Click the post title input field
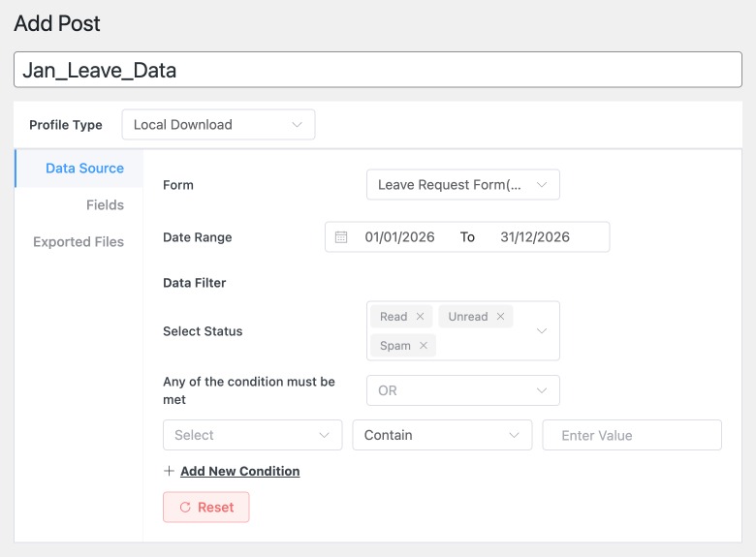756x557 pixels. tap(378, 71)
